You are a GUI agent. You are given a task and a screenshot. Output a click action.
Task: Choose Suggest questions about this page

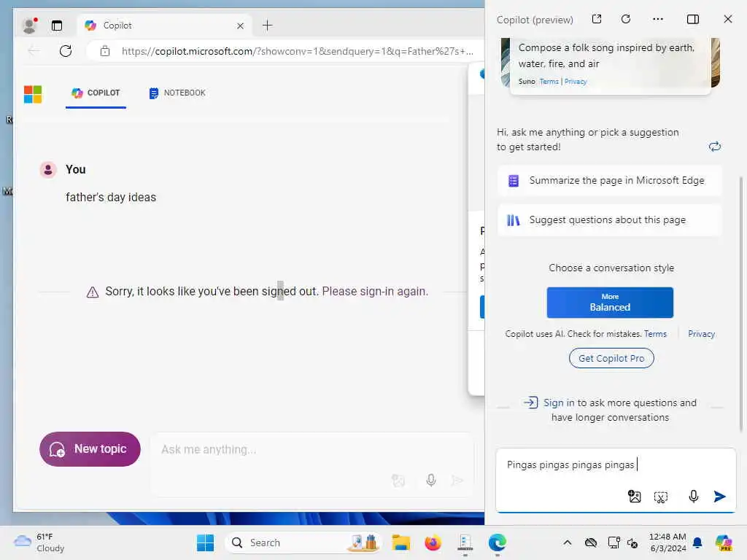pos(610,220)
